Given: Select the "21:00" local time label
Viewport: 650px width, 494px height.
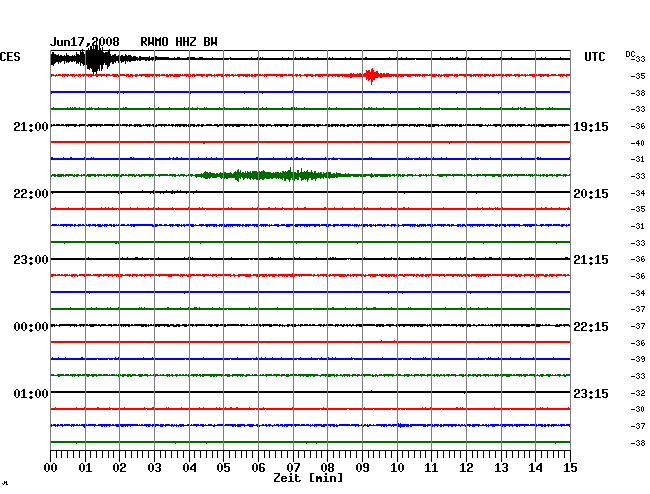Looking at the screenshot, I should tap(31, 126).
